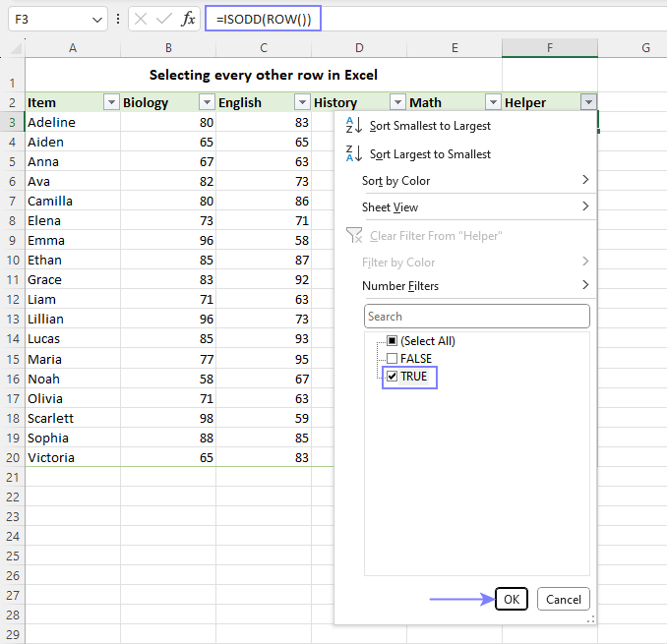Uncheck the TRUE checkbox
Image resolution: width=667 pixels, height=644 pixels.
click(x=393, y=377)
